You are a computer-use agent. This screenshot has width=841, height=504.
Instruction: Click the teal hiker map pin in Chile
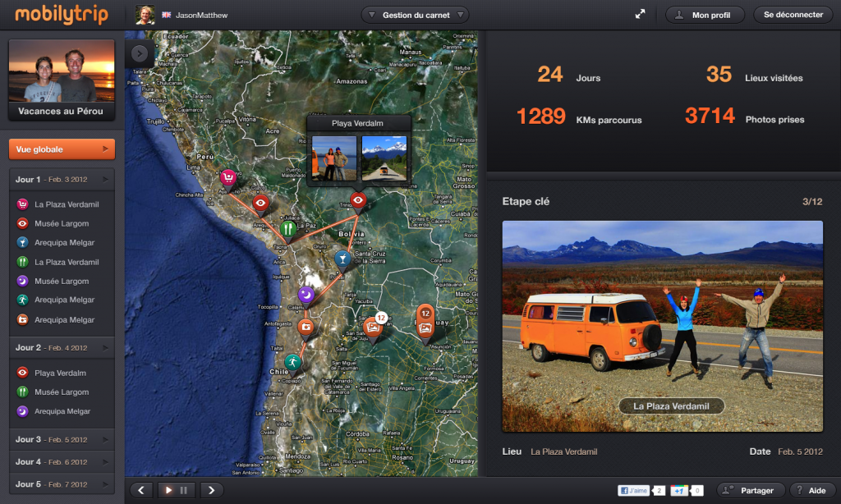coord(292,364)
